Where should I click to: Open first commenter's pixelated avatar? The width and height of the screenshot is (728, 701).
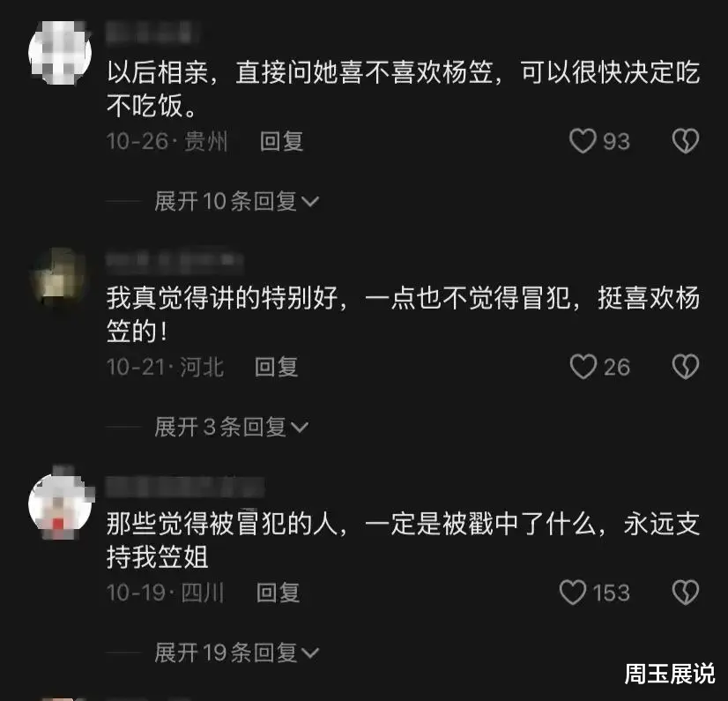[x=60, y=53]
